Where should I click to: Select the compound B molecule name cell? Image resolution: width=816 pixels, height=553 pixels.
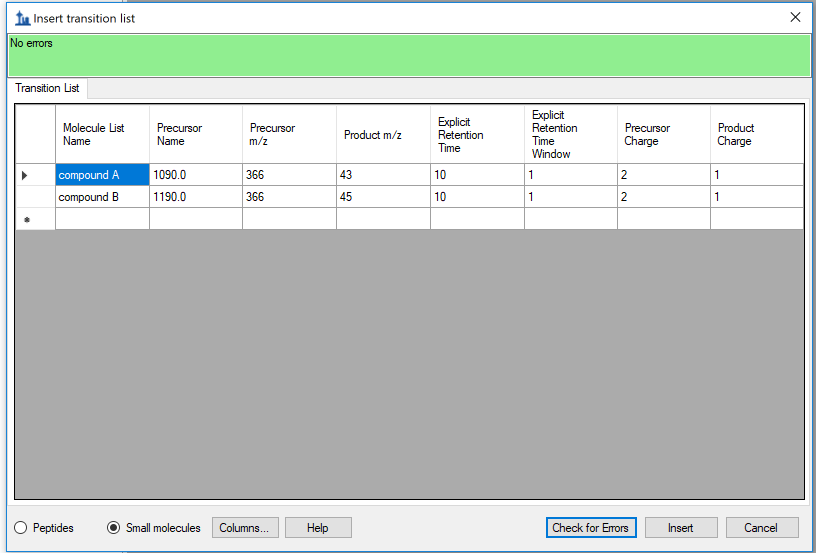(x=102, y=197)
